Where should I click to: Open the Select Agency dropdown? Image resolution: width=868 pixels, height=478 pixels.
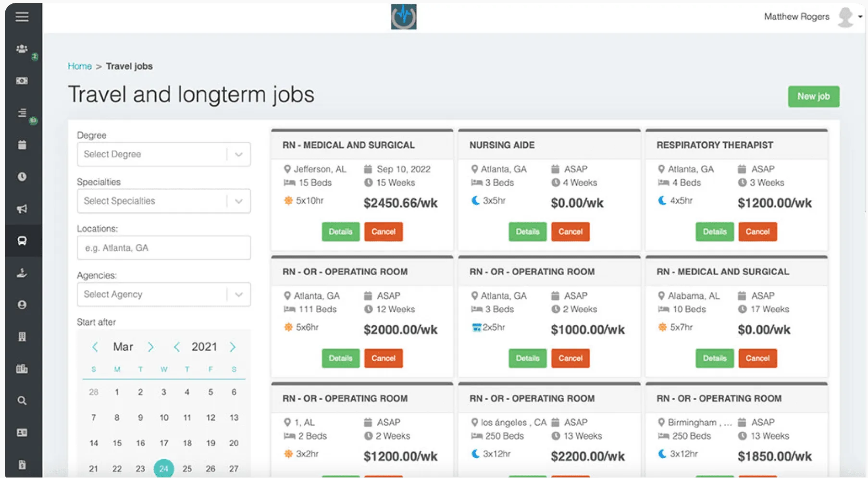click(163, 294)
